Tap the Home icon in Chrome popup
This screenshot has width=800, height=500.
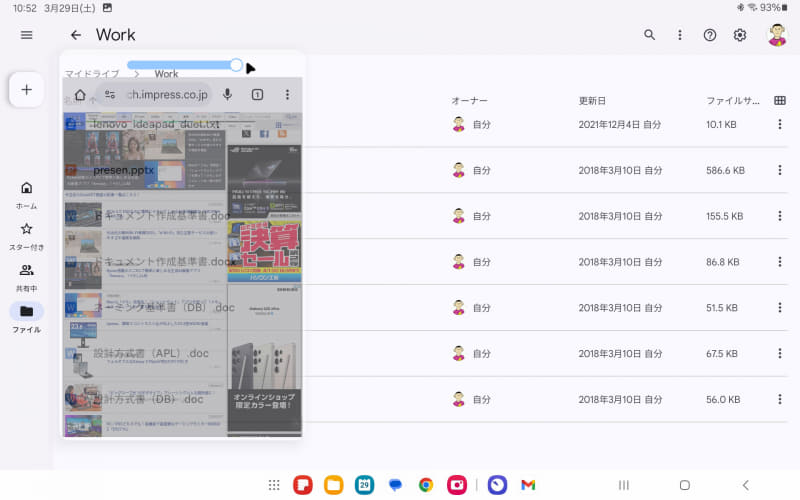point(80,95)
